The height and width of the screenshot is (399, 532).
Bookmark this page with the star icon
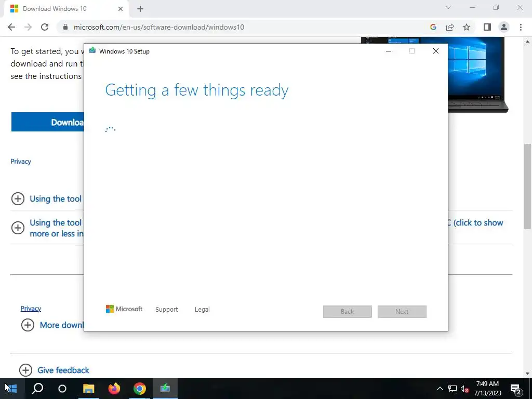point(467,27)
